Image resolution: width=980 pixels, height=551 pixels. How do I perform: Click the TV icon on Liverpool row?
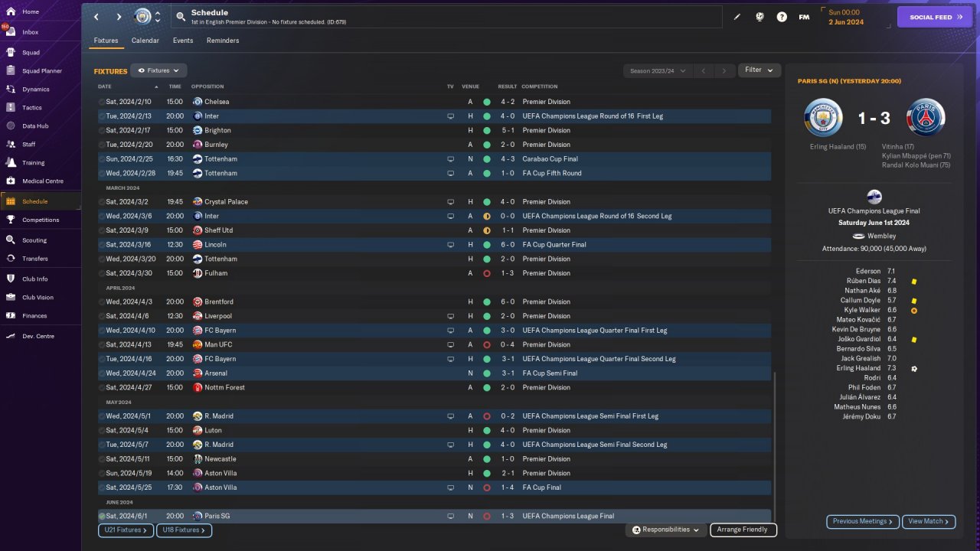451,316
